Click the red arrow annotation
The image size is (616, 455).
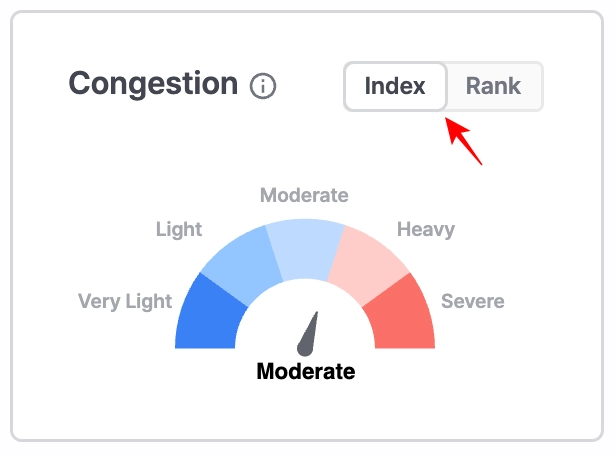pos(463,141)
